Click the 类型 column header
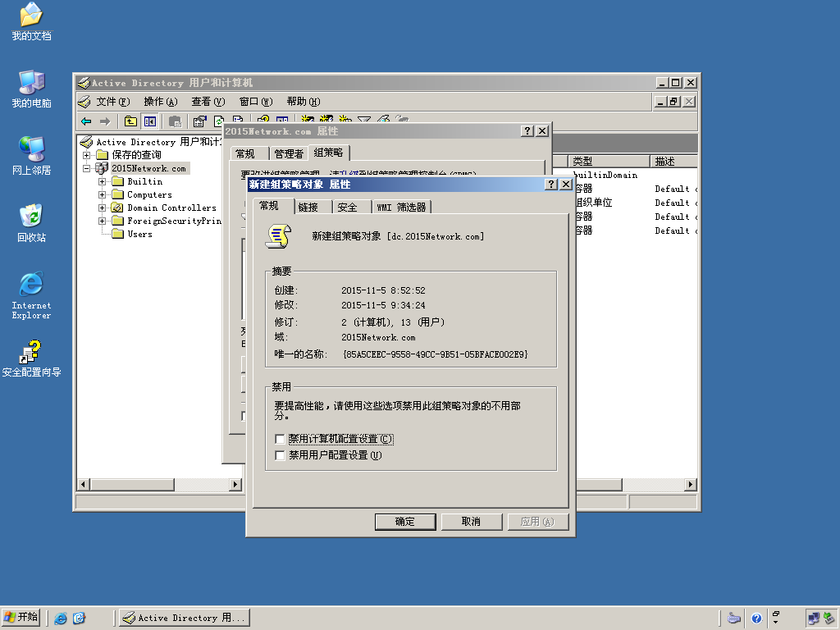This screenshot has width=840, height=630. click(x=609, y=162)
